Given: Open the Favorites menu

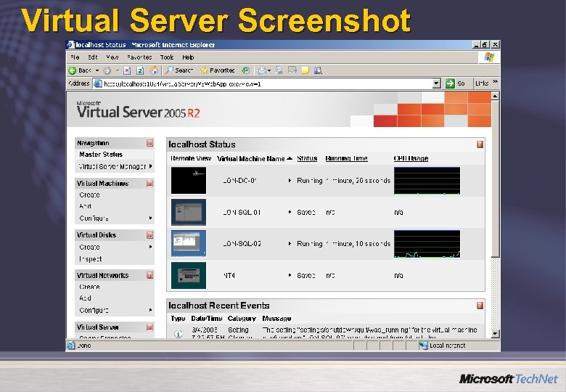Looking at the screenshot, I should coord(139,57).
